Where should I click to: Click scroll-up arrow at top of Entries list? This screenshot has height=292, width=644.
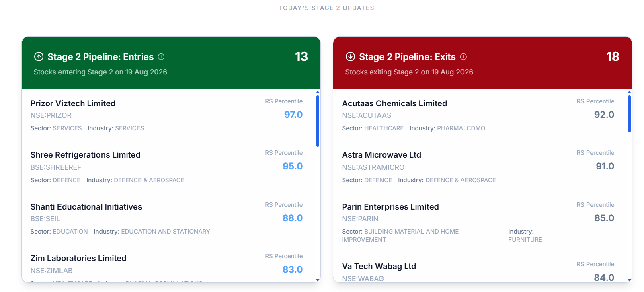click(x=318, y=92)
